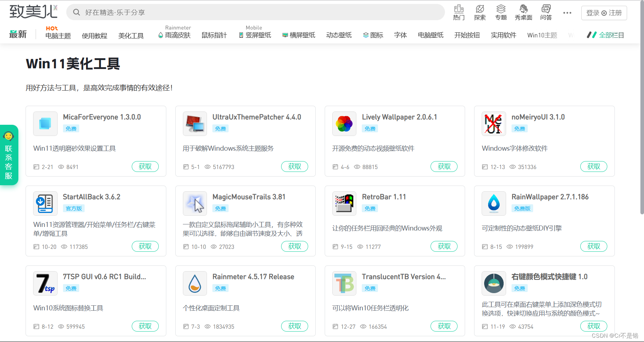Image resolution: width=644 pixels, height=342 pixels.
Task: Open the RainWallpaper app icon
Action: click(x=494, y=204)
